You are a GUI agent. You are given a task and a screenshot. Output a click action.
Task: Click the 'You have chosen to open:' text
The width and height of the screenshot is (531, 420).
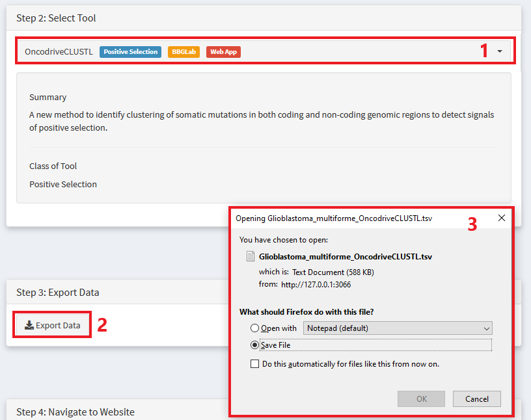point(284,240)
